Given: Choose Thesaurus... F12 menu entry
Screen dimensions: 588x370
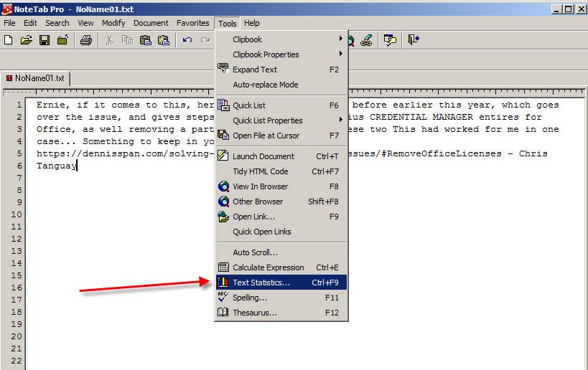Looking at the screenshot, I should [281, 313].
